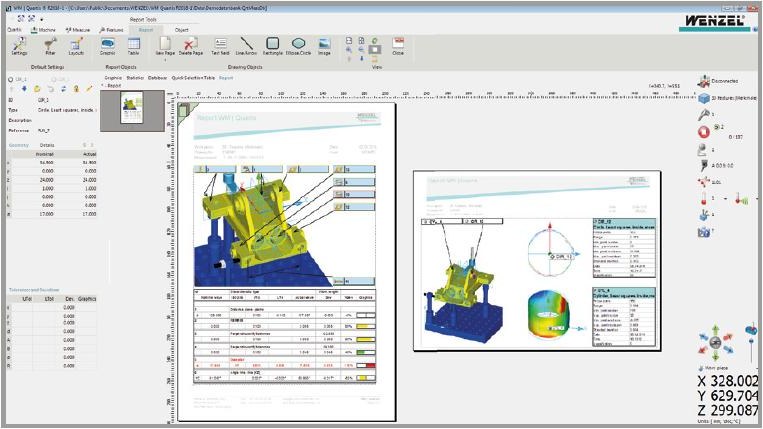
Task: Select the report page thumbnail
Action: (x=132, y=107)
